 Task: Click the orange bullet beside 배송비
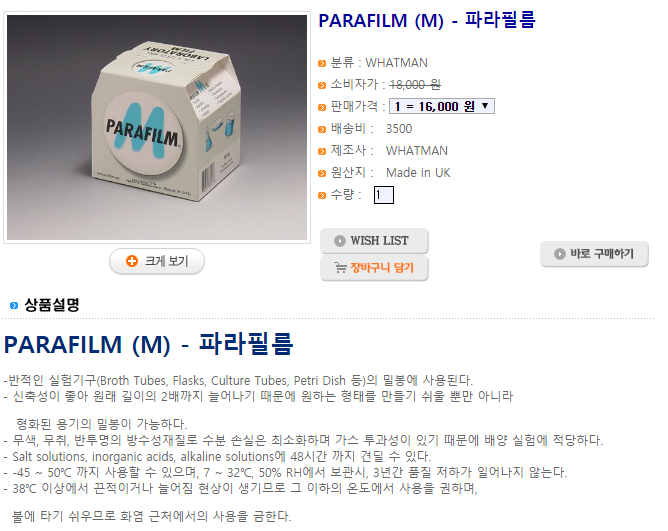coord(322,129)
